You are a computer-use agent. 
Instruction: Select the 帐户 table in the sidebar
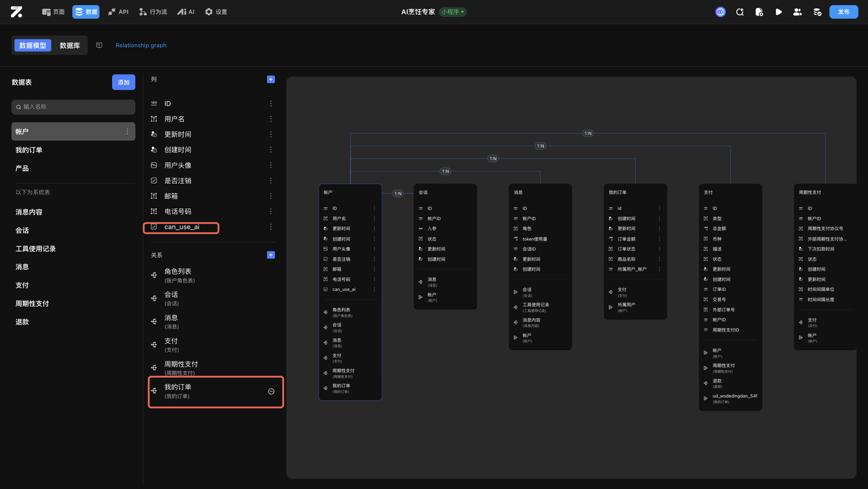click(x=73, y=132)
